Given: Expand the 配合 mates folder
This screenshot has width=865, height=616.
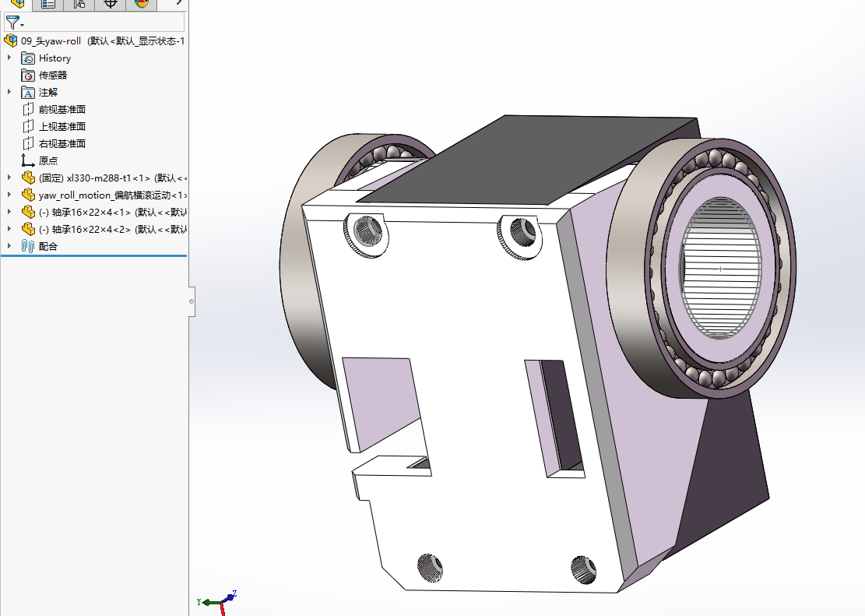Looking at the screenshot, I should (x=9, y=245).
